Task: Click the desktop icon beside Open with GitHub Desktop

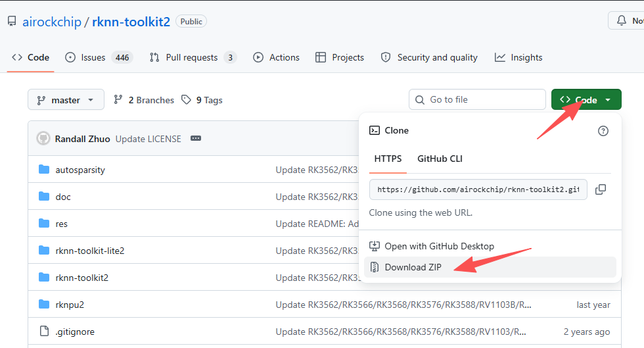Action: pos(375,246)
